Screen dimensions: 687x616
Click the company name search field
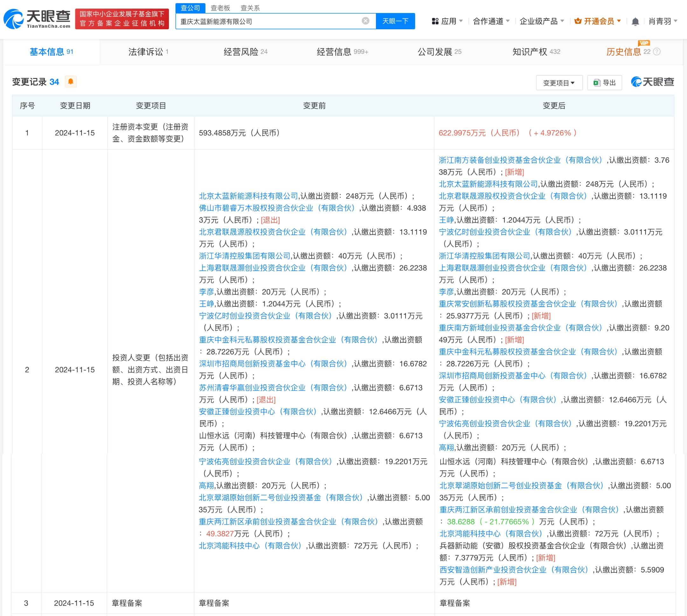[x=267, y=22]
